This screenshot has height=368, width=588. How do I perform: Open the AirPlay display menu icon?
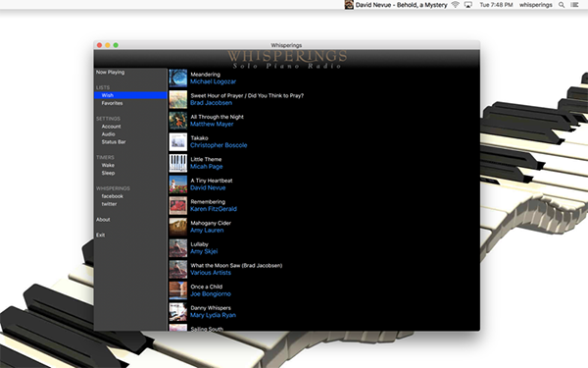coord(468,5)
